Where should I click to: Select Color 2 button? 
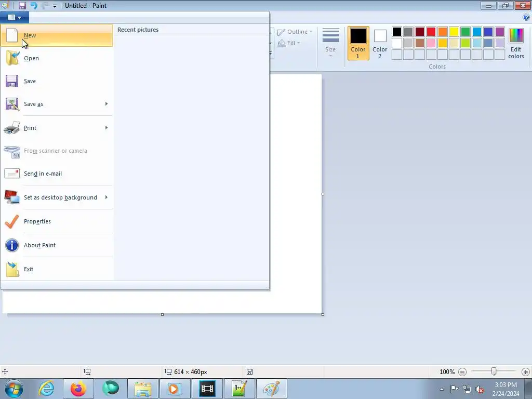pos(380,43)
